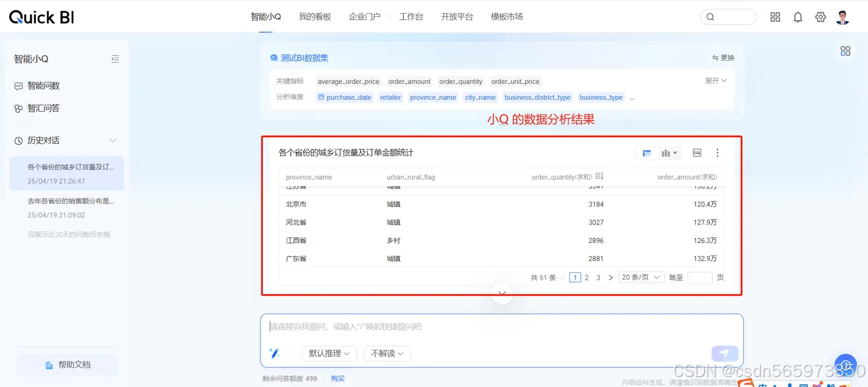Collapse the 智能小Q sidebar panel
Image resolution: width=868 pixels, height=387 pixels.
[115, 59]
